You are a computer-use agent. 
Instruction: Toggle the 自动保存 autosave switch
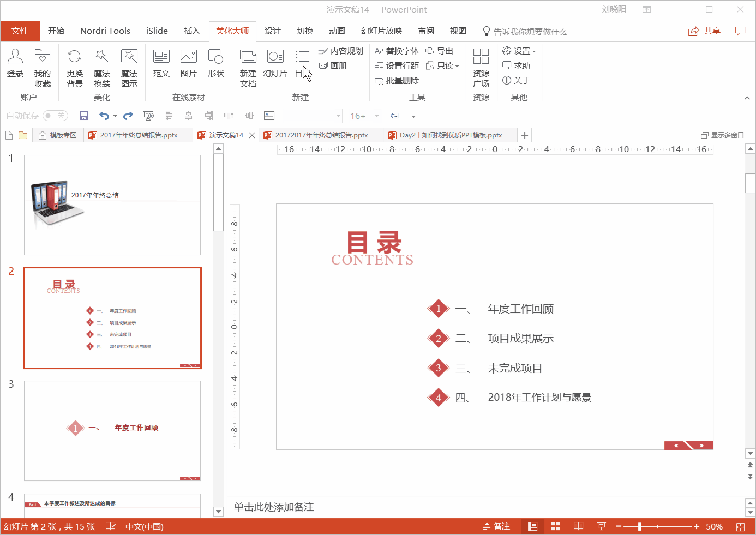(55, 116)
